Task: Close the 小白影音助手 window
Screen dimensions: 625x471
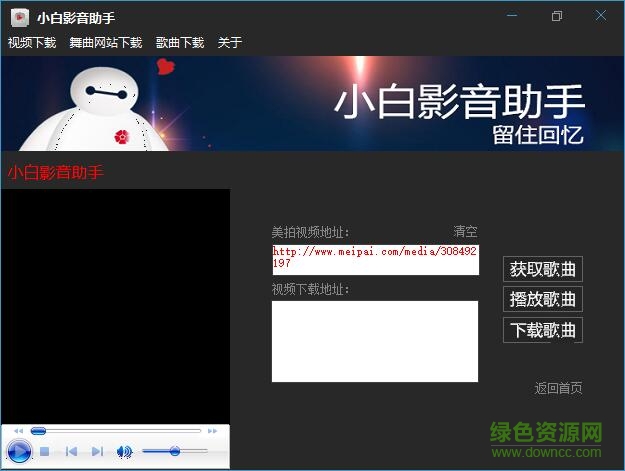Action: click(x=601, y=16)
